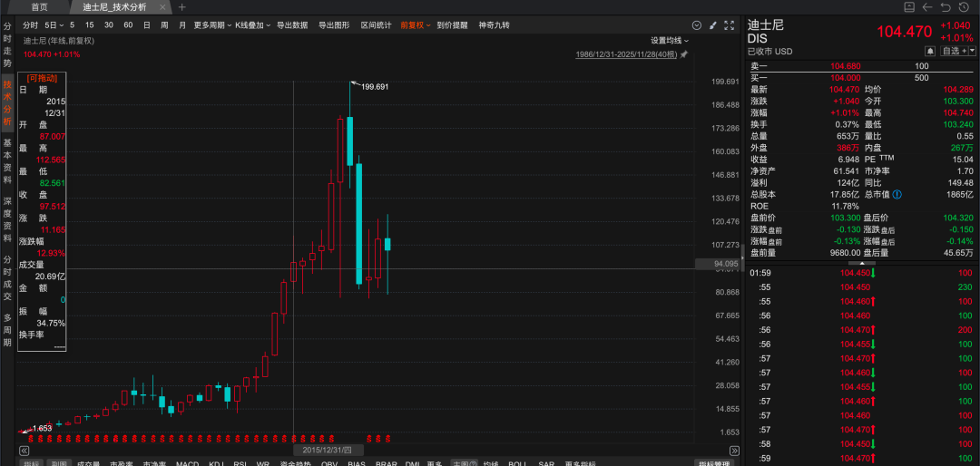Open a new tab with the plus icon
Image resolution: width=980 pixels, height=466 pixels.
click(x=181, y=7)
